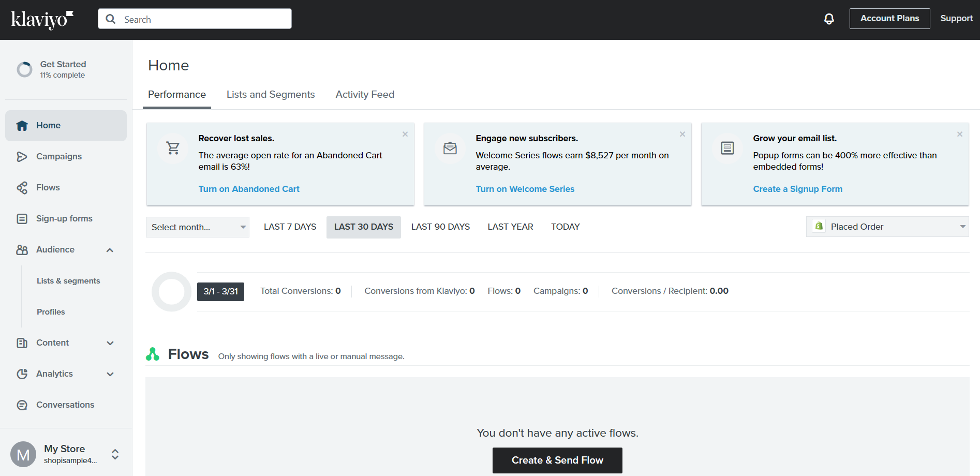
Task: Click into the Search field
Action: [x=195, y=19]
